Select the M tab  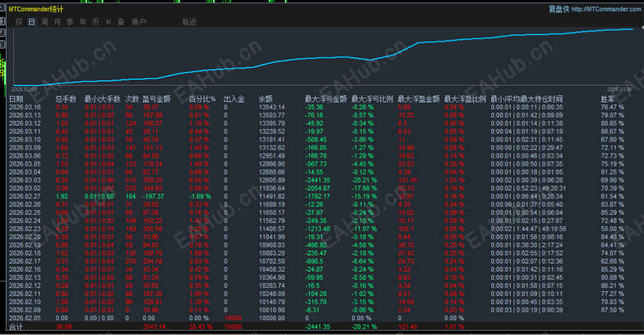(x=108, y=22)
